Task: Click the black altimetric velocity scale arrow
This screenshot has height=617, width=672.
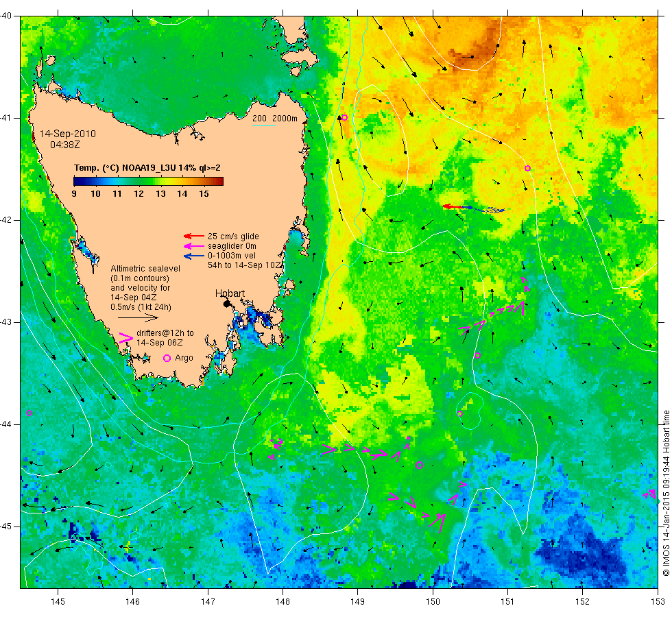Action: point(138,317)
